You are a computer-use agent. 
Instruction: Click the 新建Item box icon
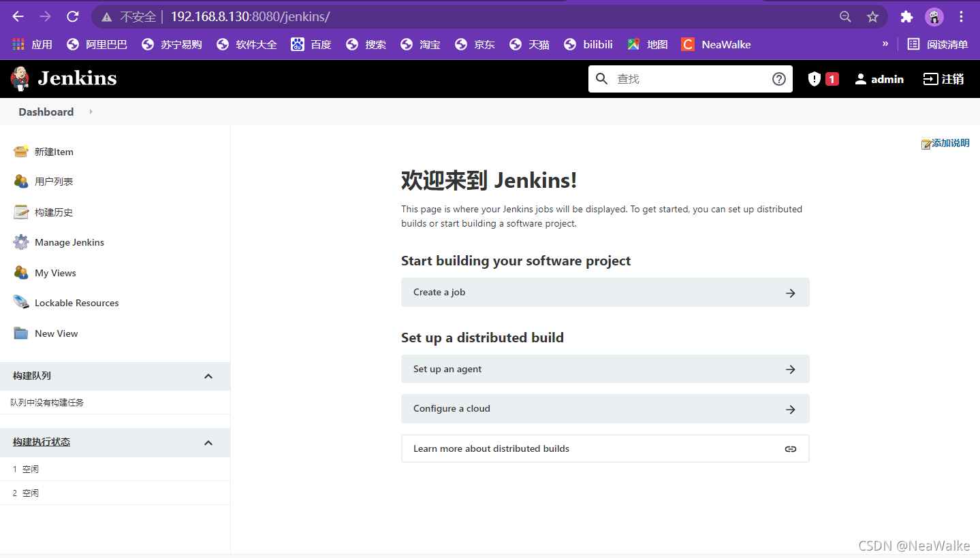(x=21, y=151)
